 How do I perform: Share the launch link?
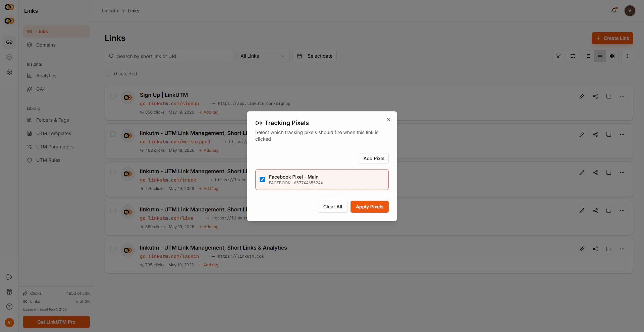pyautogui.click(x=595, y=249)
